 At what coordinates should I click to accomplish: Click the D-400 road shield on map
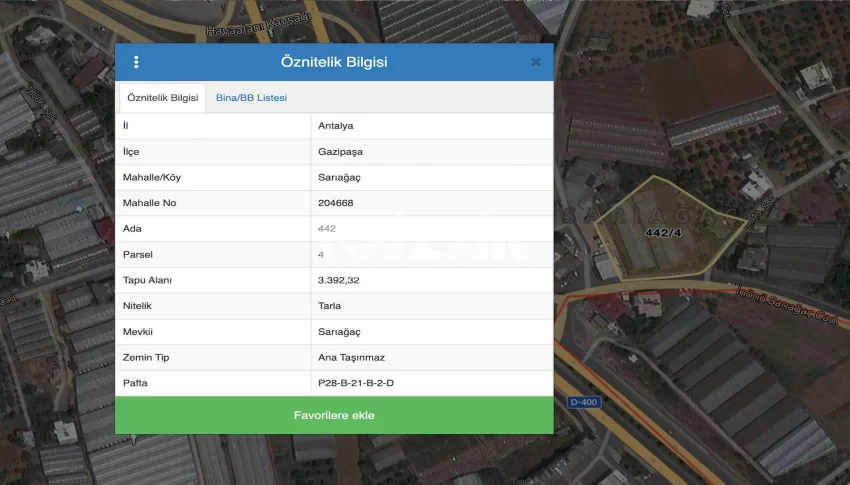click(582, 402)
